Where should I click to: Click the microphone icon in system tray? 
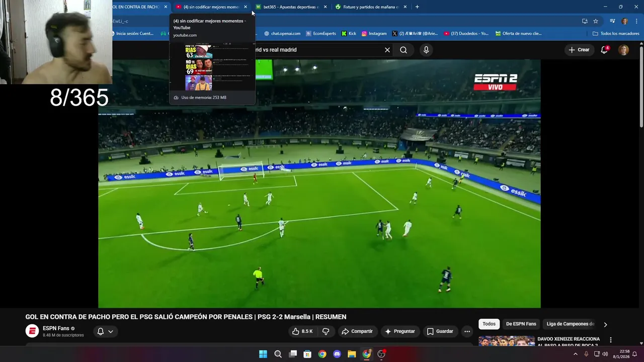586,354
